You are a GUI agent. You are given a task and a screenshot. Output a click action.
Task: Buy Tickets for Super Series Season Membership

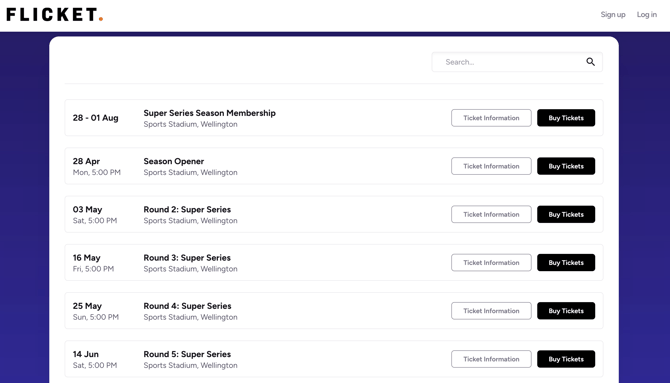(566, 118)
